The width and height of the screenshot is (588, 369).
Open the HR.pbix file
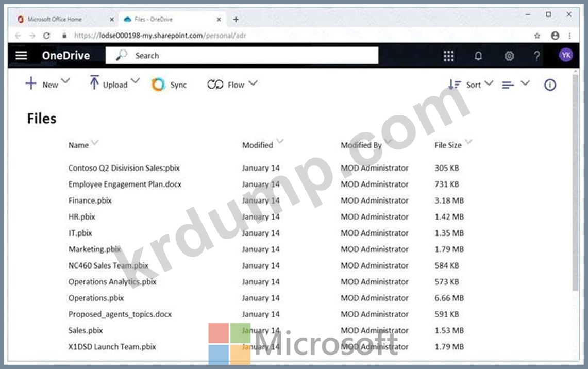point(82,217)
